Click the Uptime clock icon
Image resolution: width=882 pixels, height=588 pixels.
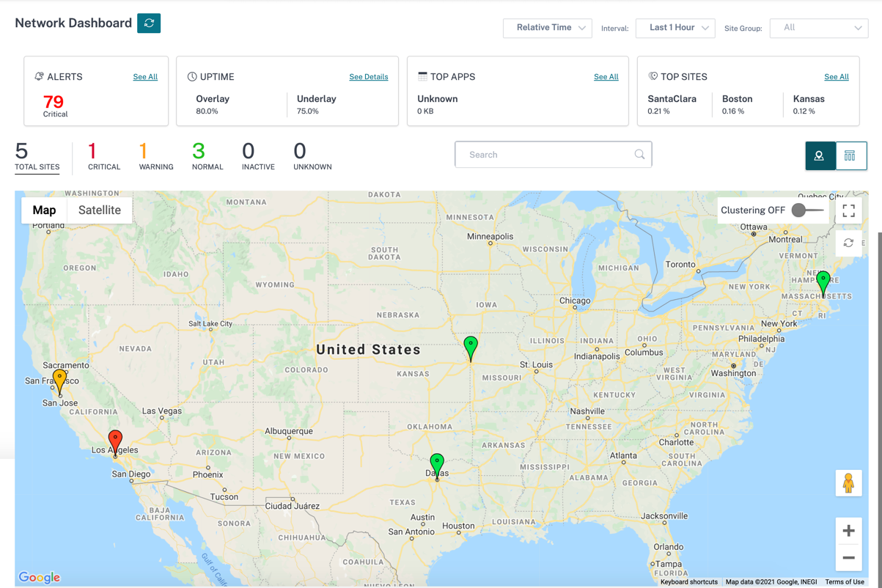click(192, 76)
